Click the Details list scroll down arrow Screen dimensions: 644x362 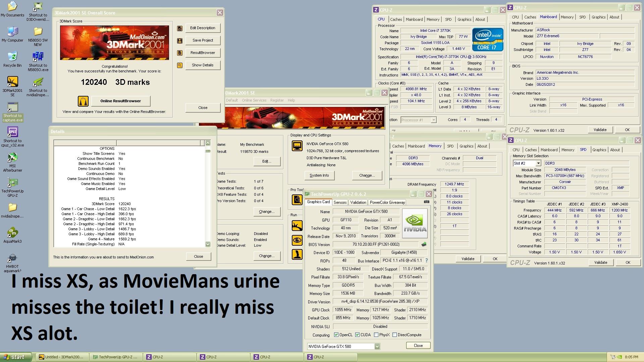[x=208, y=244]
